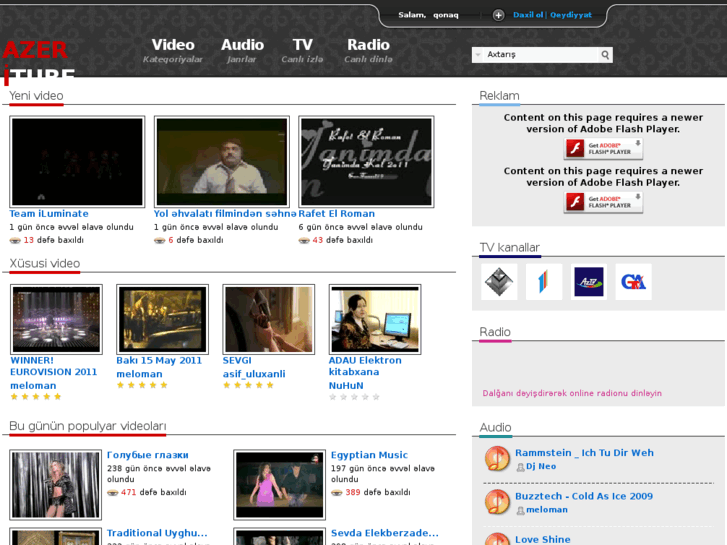Click second Get Adobe Flash Player button

point(603,203)
